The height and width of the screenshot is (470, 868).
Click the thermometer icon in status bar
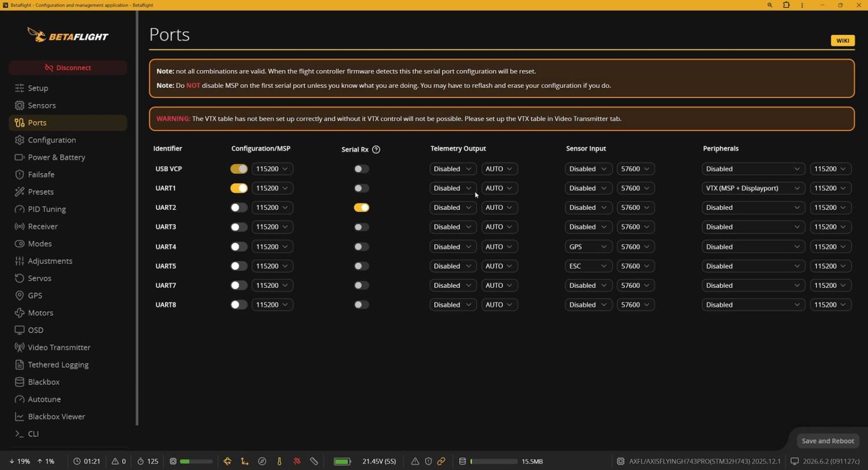[279, 461]
